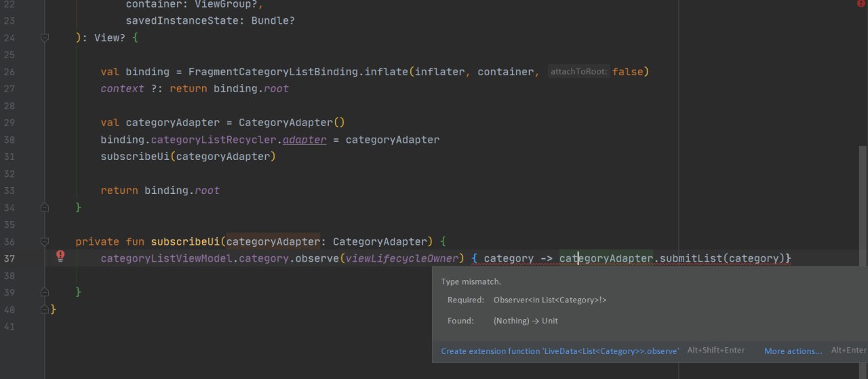The width and height of the screenshot is (868, 379).
Task: Click FragmentCategoryListBinding on line 26
Action: pyautogui.click(x=273, y=72)
